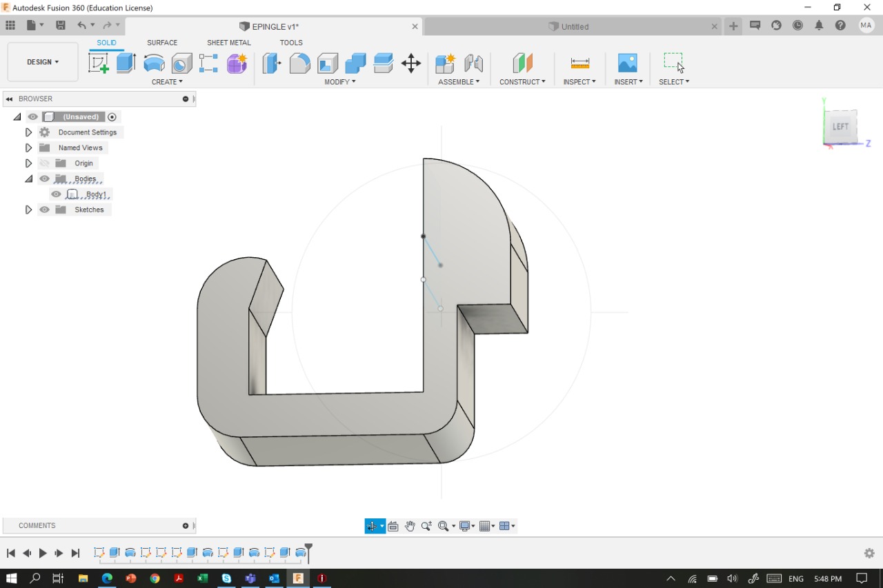Hide Body1 using its eye icon
883x588 pixels.
click(x=57, y=194)
